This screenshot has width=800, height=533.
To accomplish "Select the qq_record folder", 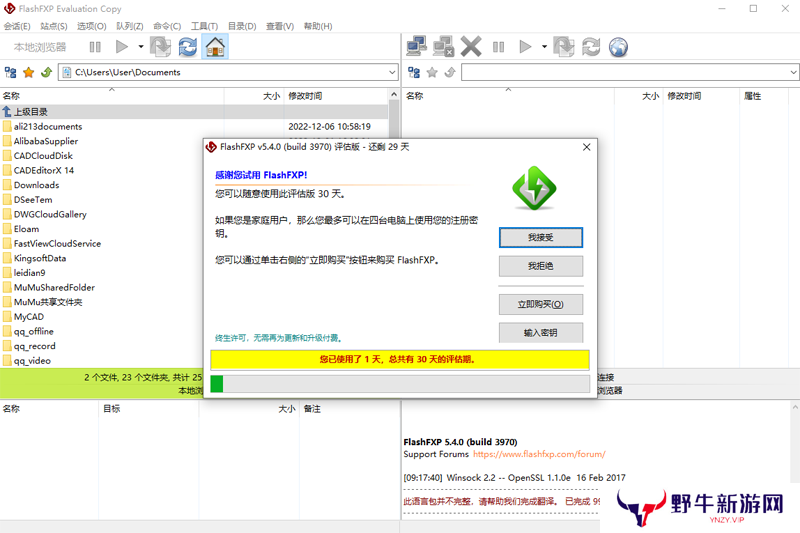I will (35, 346).
